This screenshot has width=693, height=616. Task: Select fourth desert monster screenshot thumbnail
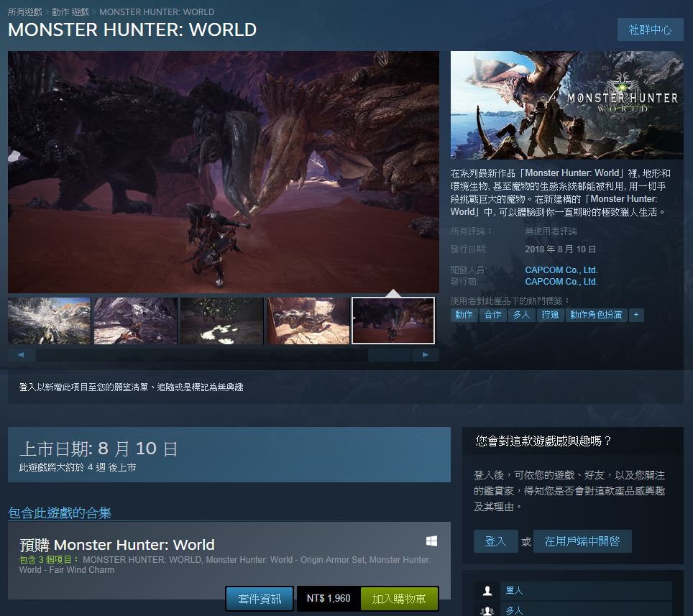tap(308, 321)
